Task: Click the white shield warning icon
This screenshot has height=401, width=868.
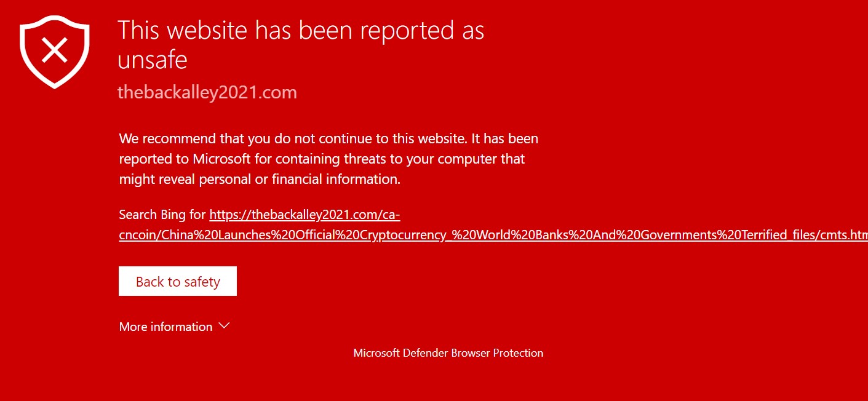Action: pos(55,50)
